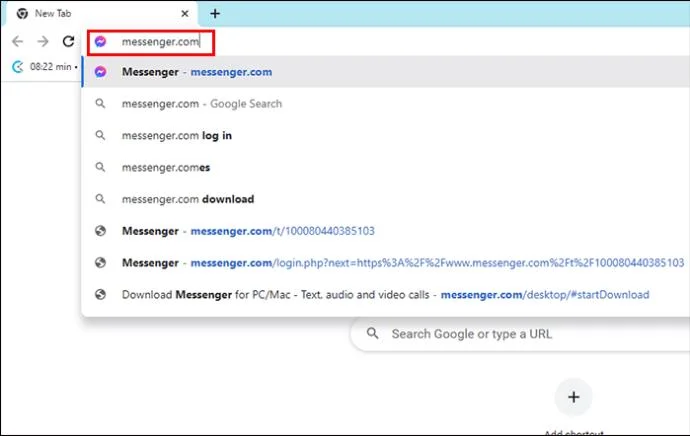Click the search icon beside messenger.com log in
This screenshot has width=690, height=436.
point(100,135)
